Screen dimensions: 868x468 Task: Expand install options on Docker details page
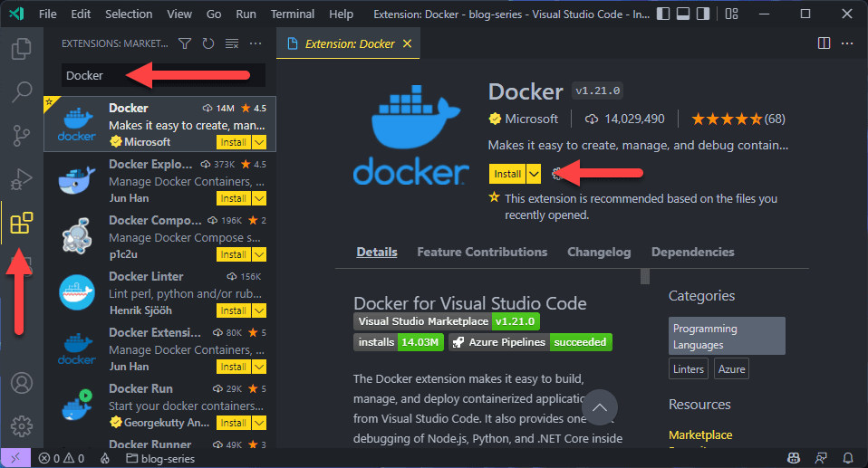[534, 174]
